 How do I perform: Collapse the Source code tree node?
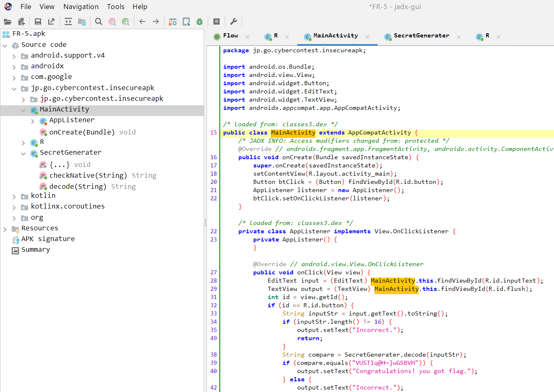pos(5,45)
